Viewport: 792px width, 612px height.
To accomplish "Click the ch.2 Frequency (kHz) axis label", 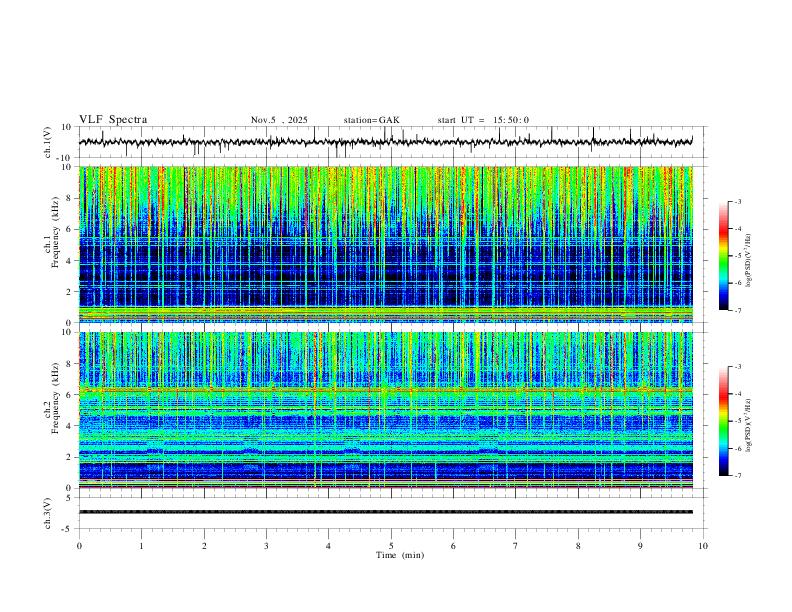I will point(52,398).
